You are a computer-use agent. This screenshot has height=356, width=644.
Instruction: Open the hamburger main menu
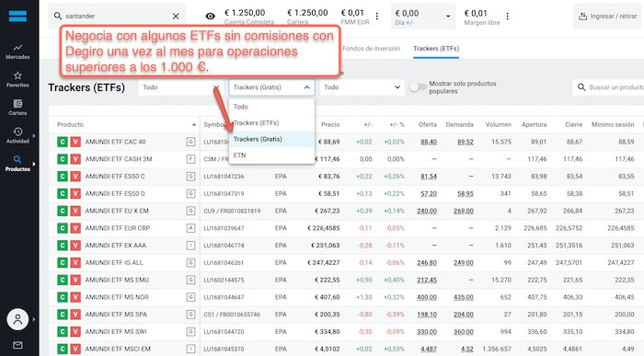(x=17, y=16)
